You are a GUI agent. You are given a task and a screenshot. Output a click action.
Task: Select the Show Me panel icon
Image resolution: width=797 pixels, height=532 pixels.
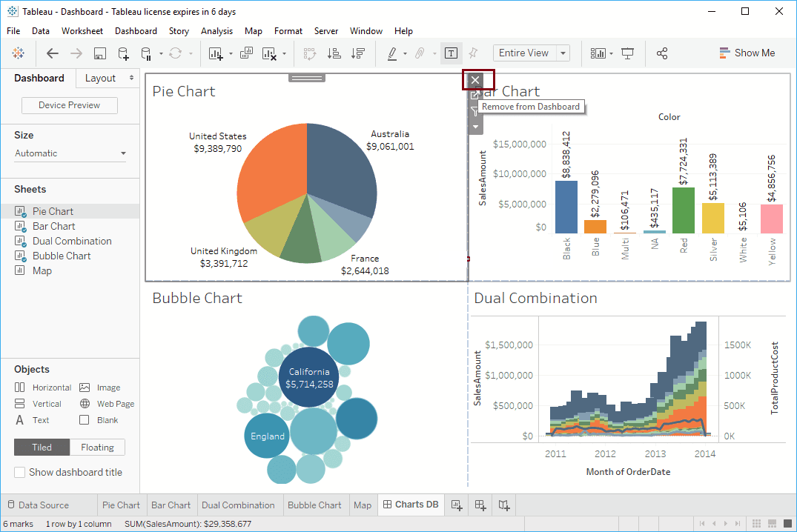(x=747, y=53)
